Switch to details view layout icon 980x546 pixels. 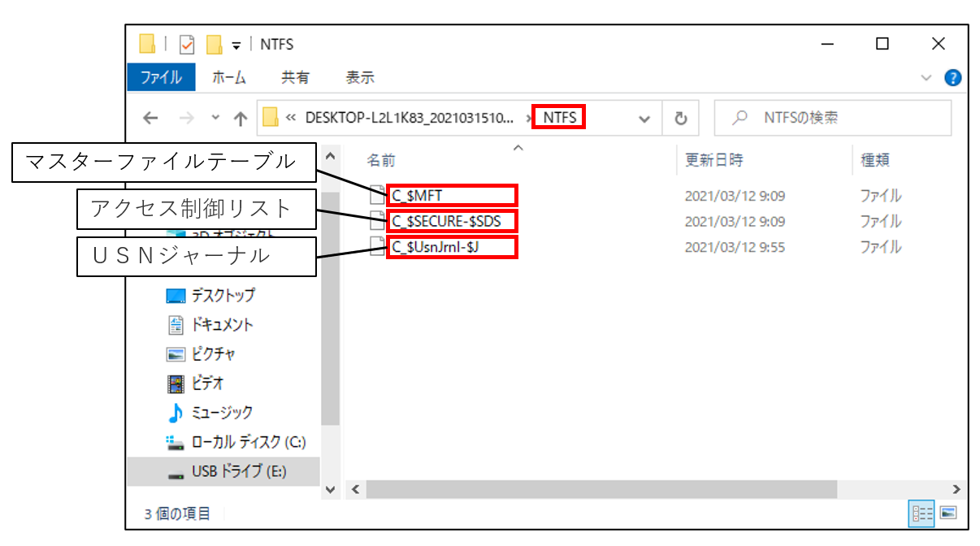[x=922, y=513]
